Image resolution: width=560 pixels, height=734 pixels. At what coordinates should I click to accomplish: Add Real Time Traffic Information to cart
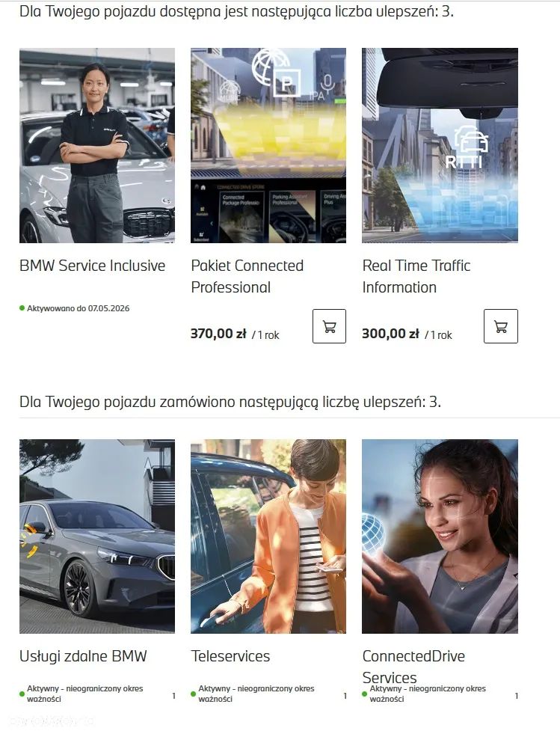pos(501,326)
